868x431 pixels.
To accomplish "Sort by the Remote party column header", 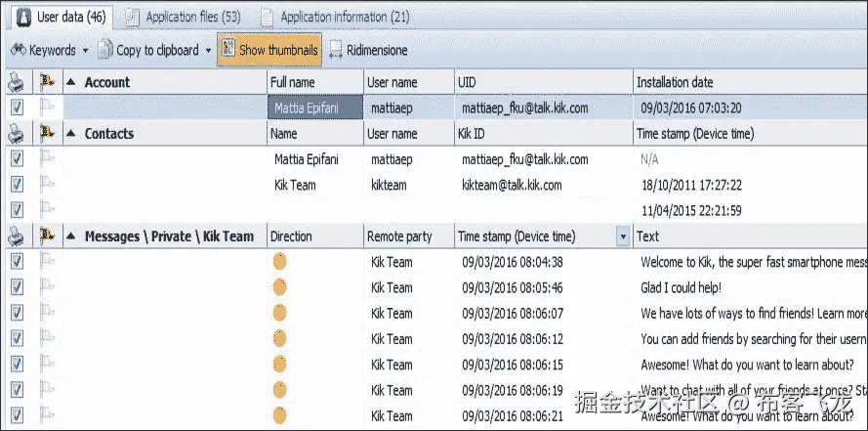I will coord(409,237).
